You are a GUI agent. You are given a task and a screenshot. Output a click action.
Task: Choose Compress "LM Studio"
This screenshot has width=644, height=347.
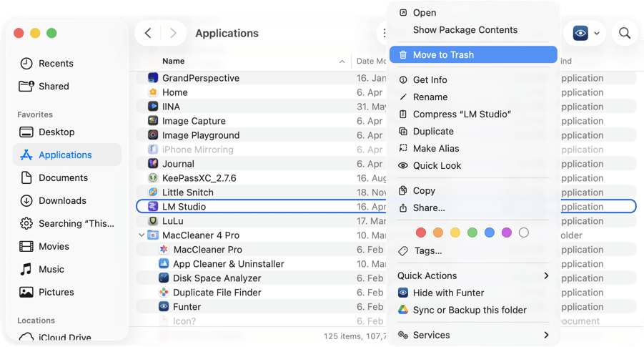coord(473,114)
